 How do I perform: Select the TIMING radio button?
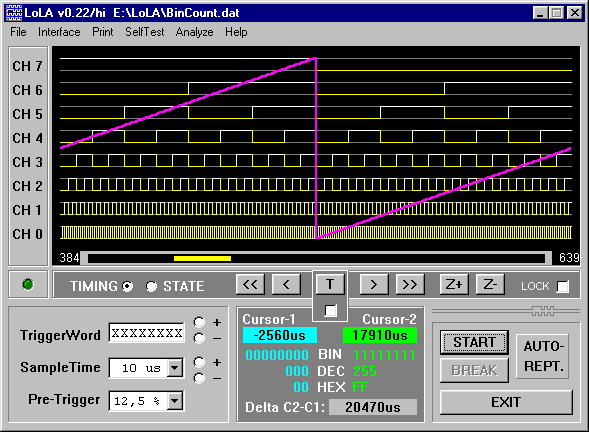[x=128, y=286]
